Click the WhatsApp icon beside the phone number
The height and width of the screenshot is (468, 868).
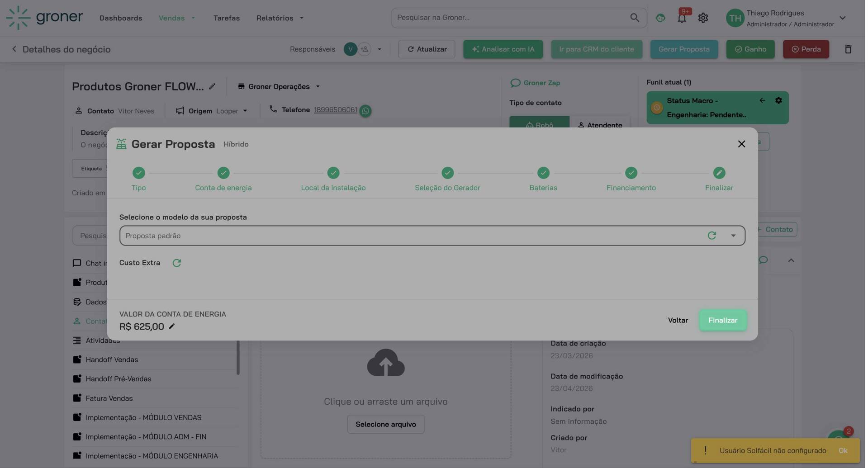tap(365, 111)
